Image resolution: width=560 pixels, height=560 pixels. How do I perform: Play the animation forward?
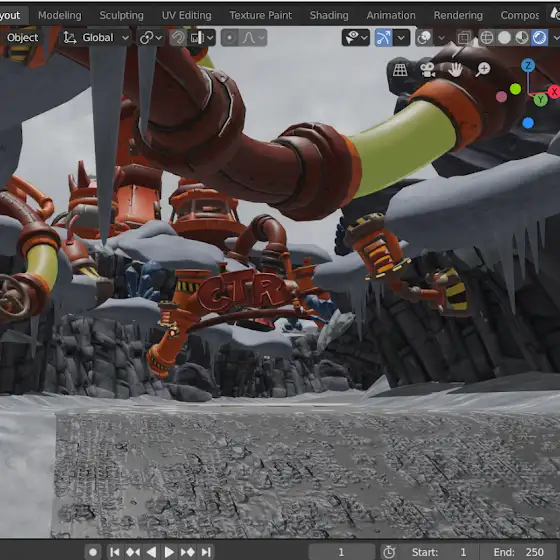[169, 552]
